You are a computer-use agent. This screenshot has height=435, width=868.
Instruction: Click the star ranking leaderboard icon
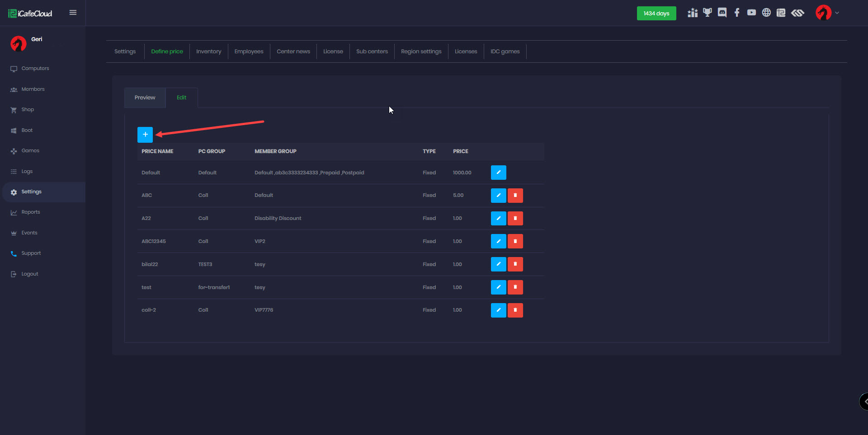pyautogui.click(x=692, y=13)
